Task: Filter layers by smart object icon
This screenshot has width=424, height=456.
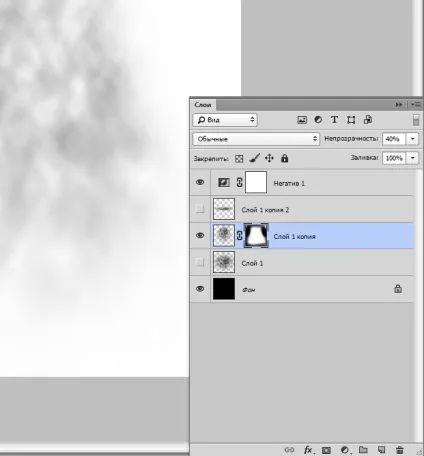Action: click(x=368, y=120)
